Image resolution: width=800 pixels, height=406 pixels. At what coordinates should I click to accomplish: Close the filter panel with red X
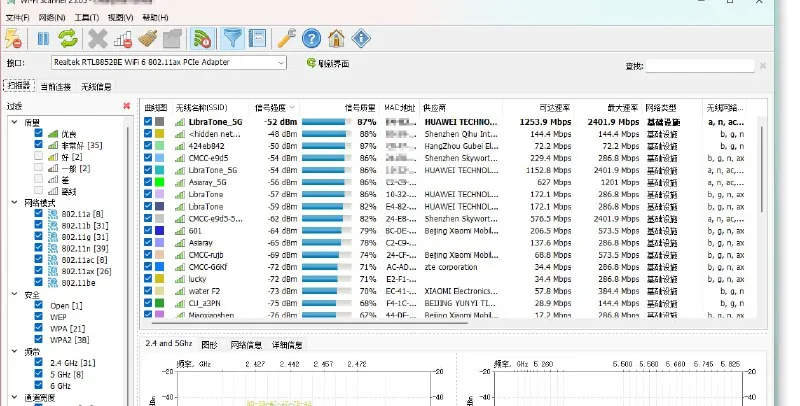tap(127, 106)
